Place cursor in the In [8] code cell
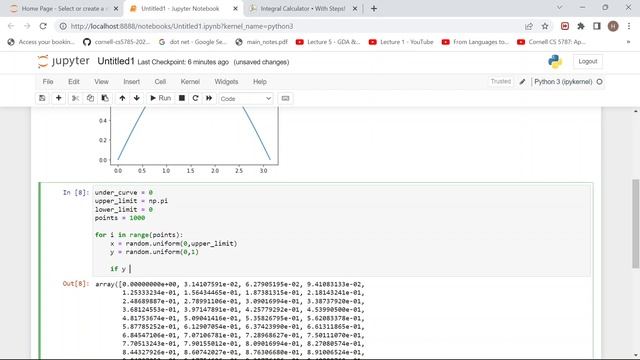 [342, 231]
